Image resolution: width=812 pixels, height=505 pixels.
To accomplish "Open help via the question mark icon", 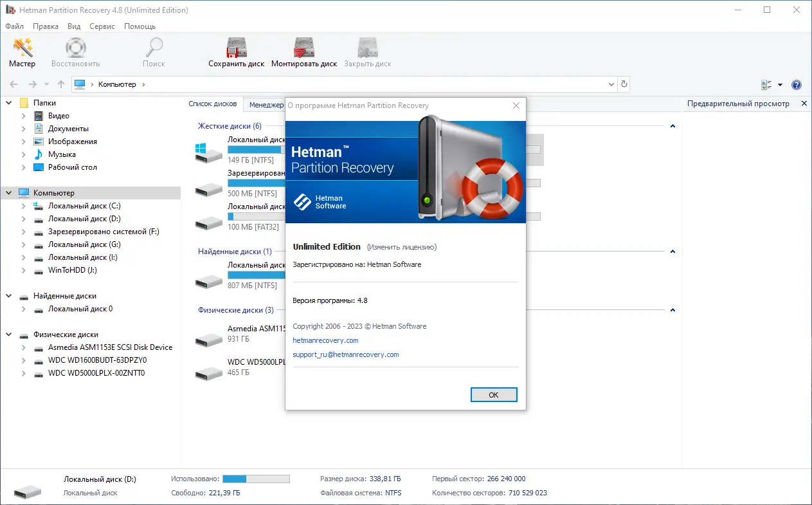I will coord(796,84).
